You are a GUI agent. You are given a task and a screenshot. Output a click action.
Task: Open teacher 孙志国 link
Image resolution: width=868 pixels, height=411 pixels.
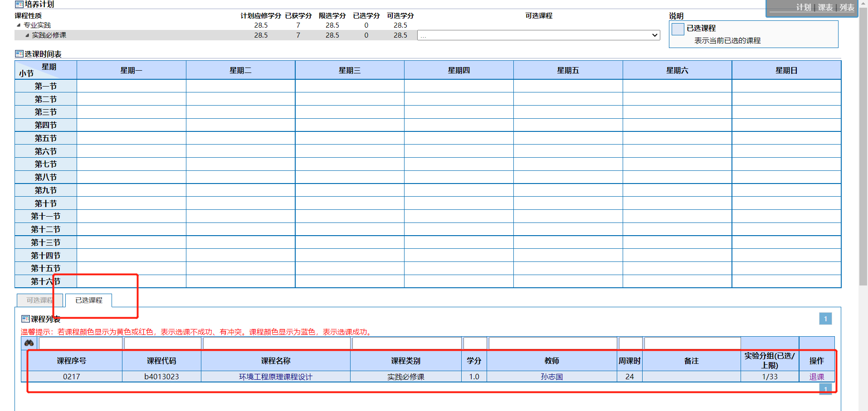click(551, 377)
